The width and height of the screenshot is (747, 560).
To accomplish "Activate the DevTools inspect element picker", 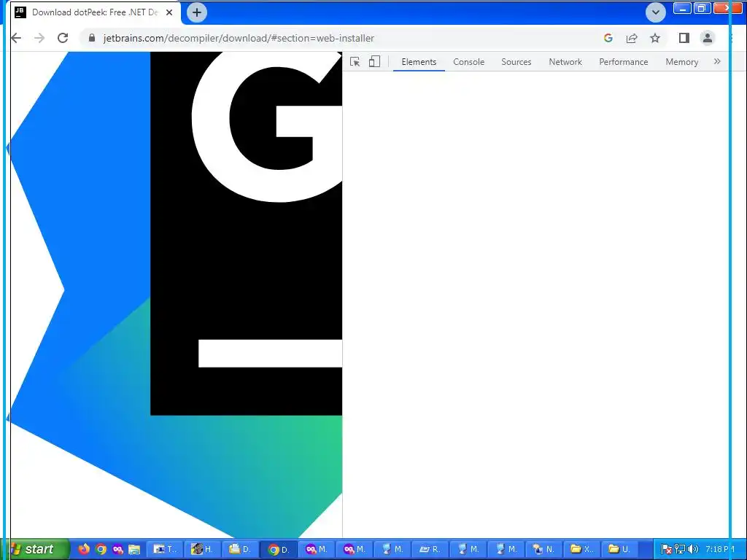I will 355,62.
